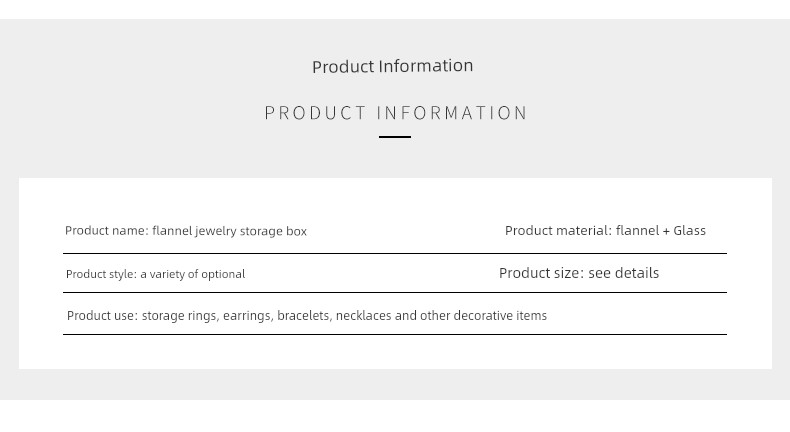790x432 pixels.
Task: Click the "see details" size text
Action: pyautogui.click(x=624, y=273)
